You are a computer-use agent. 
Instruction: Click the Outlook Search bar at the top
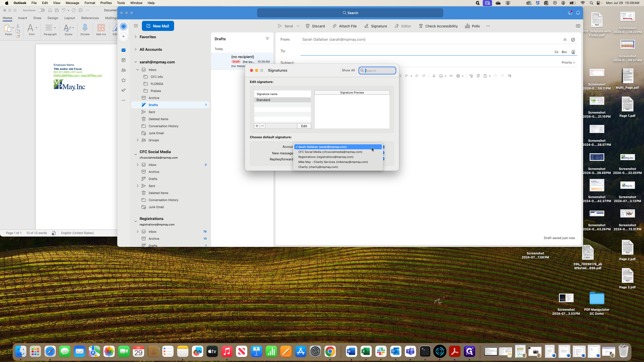tap(350, 13)
